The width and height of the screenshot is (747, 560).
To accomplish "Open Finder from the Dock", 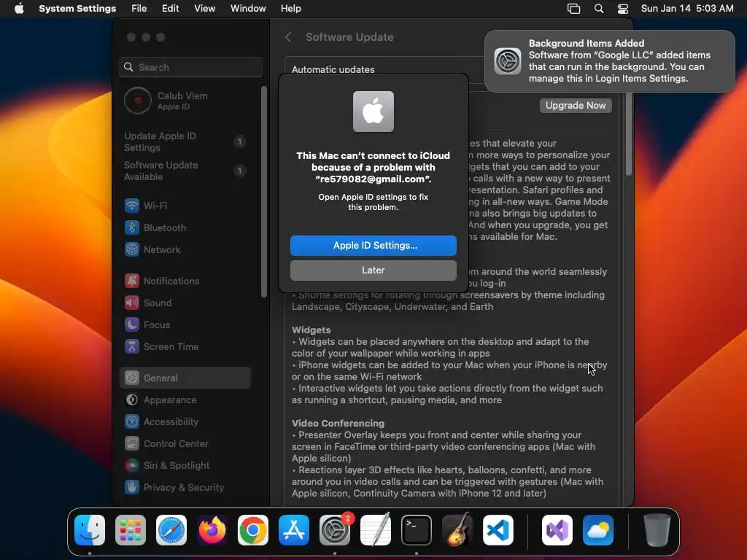I will (x=90, y=530).
